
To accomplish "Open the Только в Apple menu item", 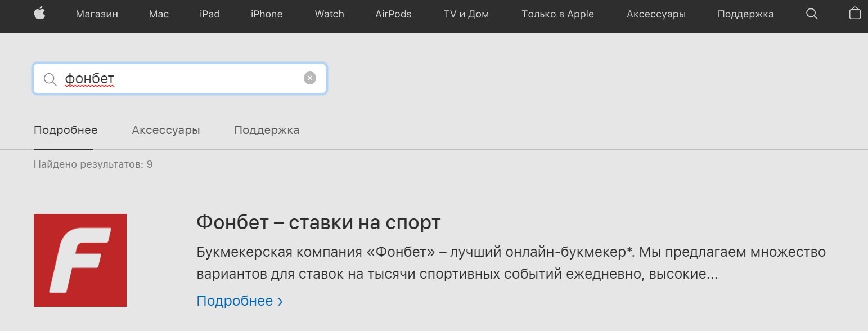I will point(557,14).
